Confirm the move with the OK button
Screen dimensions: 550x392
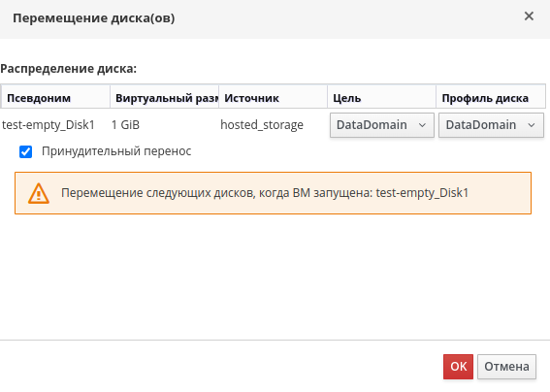tap(458, 367)
